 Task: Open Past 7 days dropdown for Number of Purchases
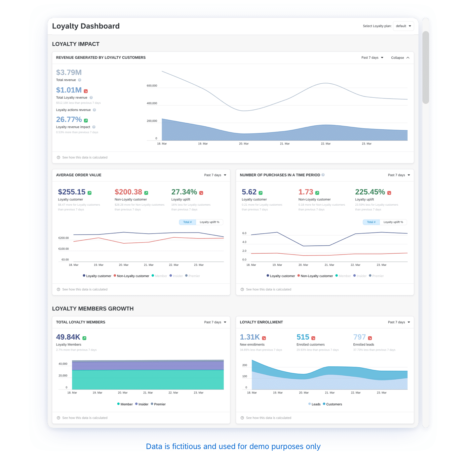click(x=399, y=175)
